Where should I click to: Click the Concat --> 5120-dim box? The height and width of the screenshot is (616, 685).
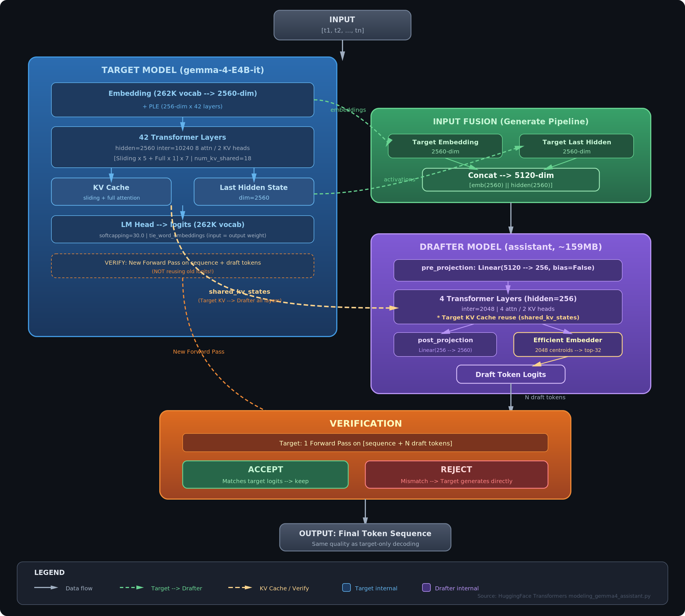coord(511,179)
